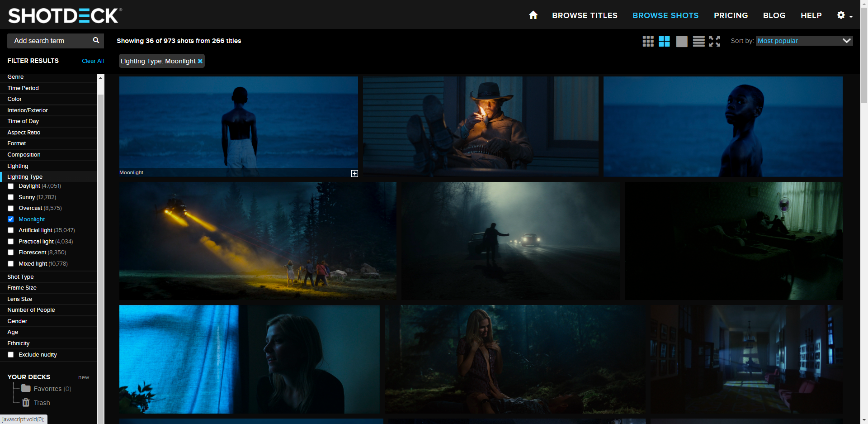The height and width of the screenshot is (424, 868).
Task: Open the Trash deck entry
Action: pyautogui.click(x=42, y=403)
